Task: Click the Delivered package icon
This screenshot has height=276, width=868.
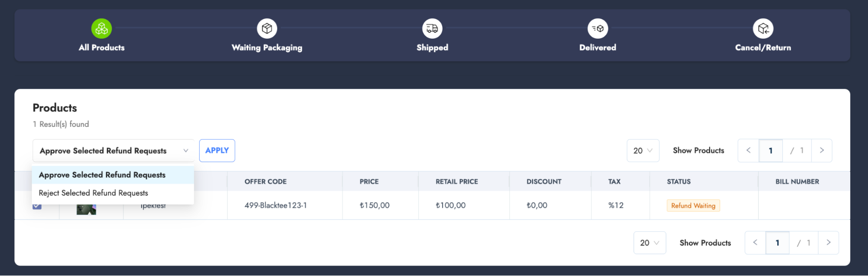Action: coord(597,29)
